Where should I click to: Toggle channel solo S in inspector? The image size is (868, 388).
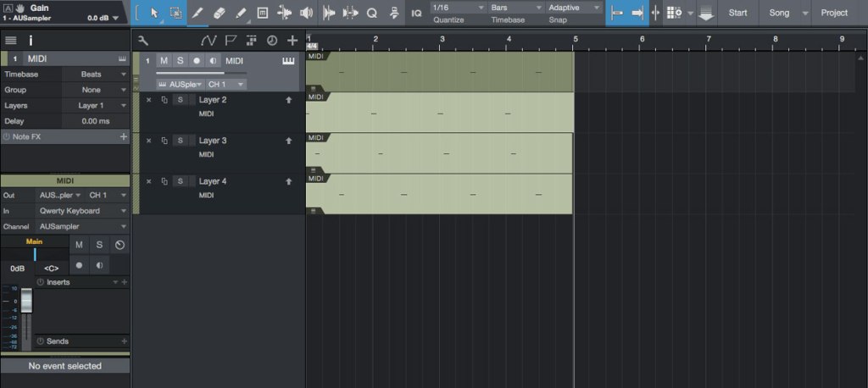(x=99, y=245)
